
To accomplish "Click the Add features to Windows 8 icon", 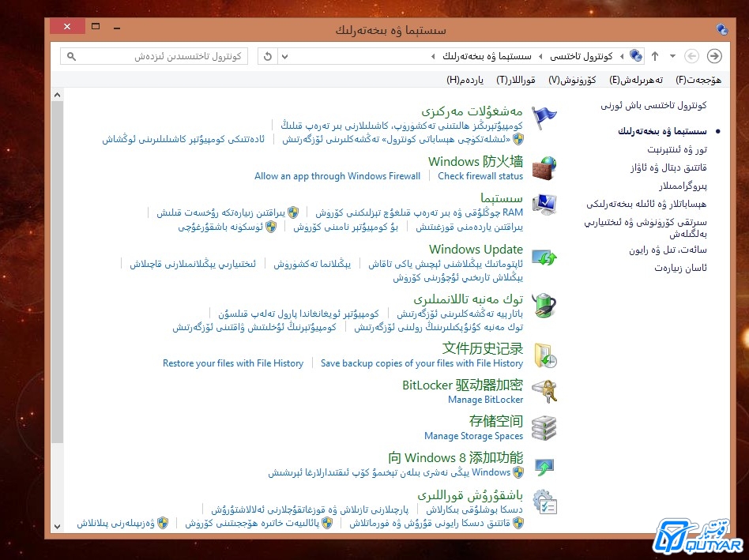I will pos(544,466).
